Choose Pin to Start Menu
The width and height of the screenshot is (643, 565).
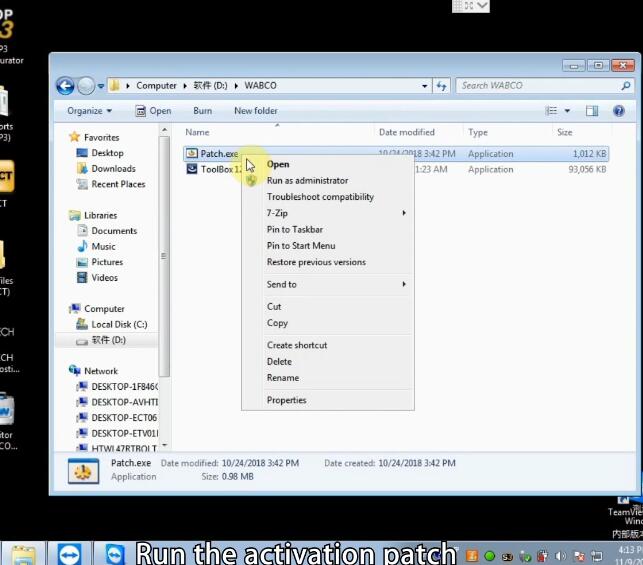[328, 246]
